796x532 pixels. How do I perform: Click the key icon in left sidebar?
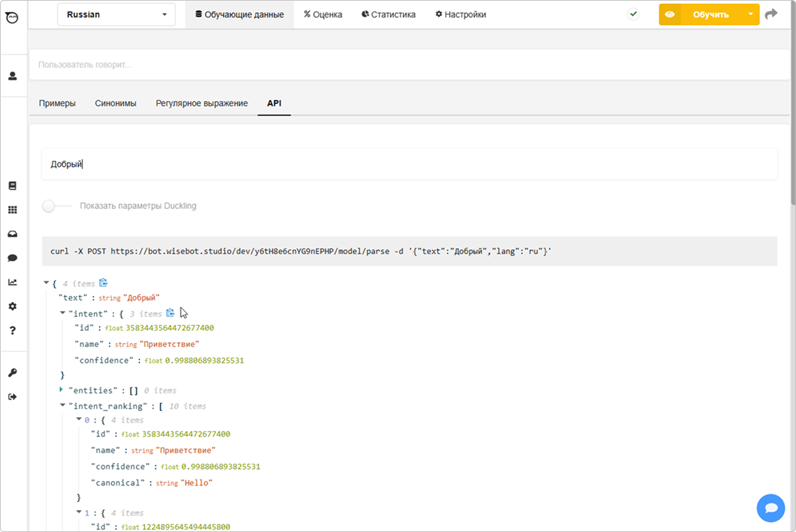click(x=12, y=373)
